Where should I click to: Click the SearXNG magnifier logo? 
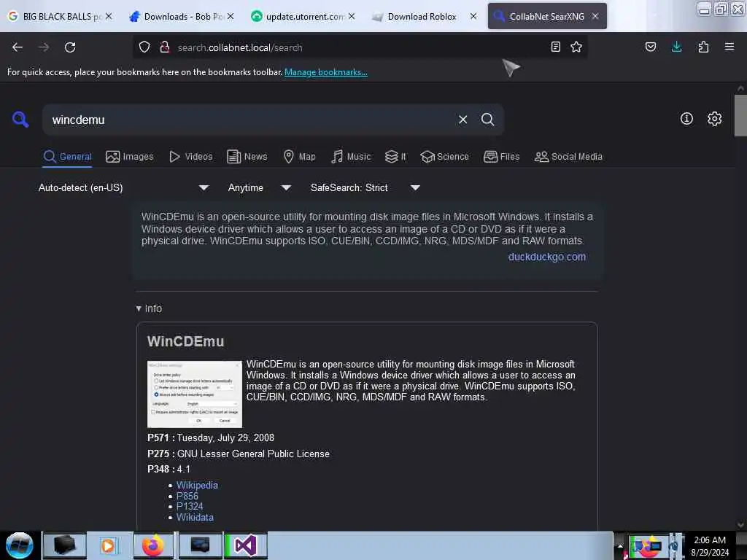pos(20,119)
